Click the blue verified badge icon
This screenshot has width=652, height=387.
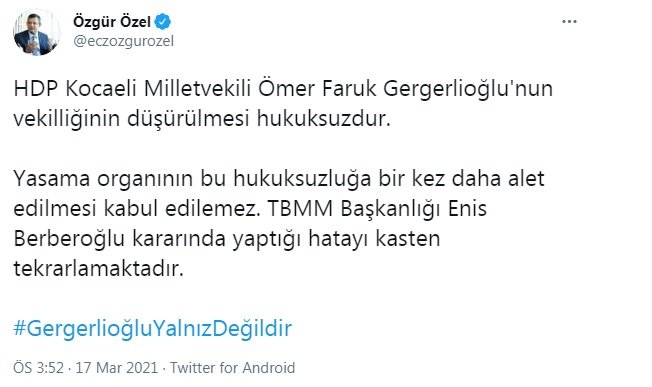pos(163,22)
